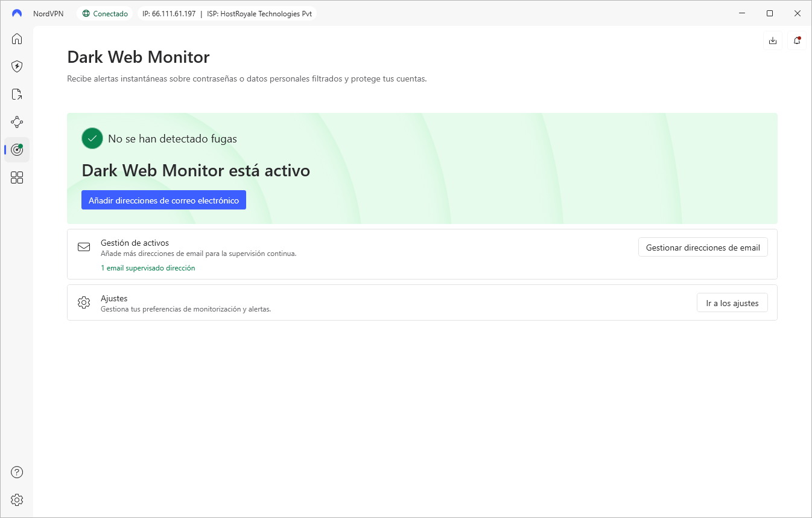Click the Conectado status pill
The image size is (812, 518).
point(104,13)
